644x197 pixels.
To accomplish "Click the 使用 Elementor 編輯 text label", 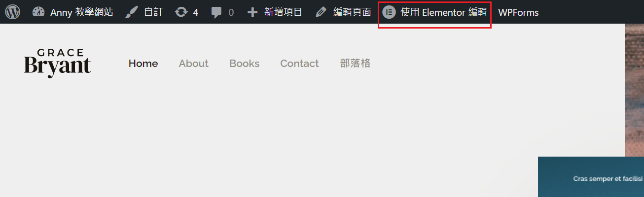I will (x=444, y=12).
